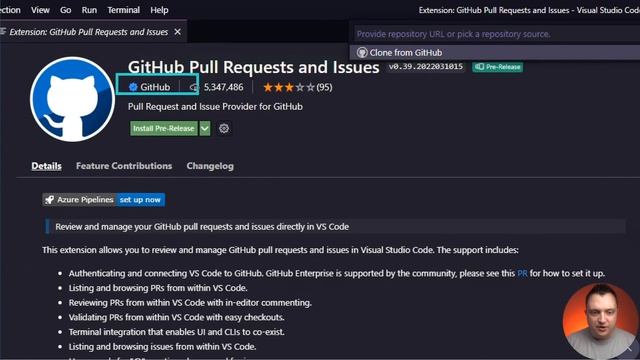Viewport: 640px width, 360px height.
Task: Click the install count cloud icon
Action: click(193, 87)
